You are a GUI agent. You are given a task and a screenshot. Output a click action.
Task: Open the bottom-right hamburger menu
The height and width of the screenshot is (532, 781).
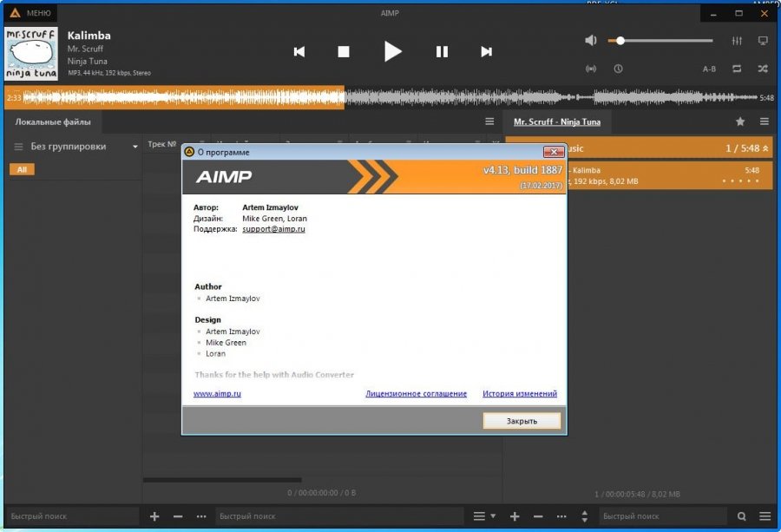(765, 516)
